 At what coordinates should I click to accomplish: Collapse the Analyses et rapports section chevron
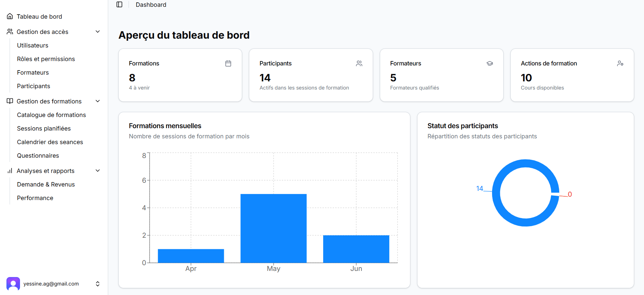click(98, 171)
